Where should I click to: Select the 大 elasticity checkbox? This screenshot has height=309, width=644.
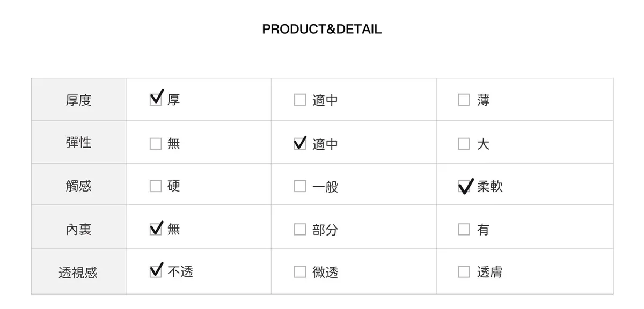click(x=464, y=144)
